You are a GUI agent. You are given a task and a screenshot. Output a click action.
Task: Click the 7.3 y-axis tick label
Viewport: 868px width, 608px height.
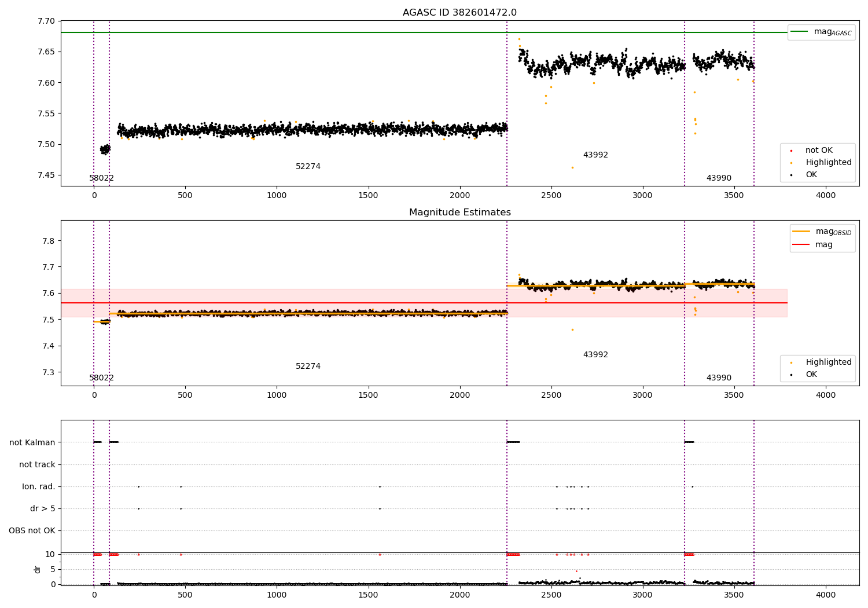[49, 372]
